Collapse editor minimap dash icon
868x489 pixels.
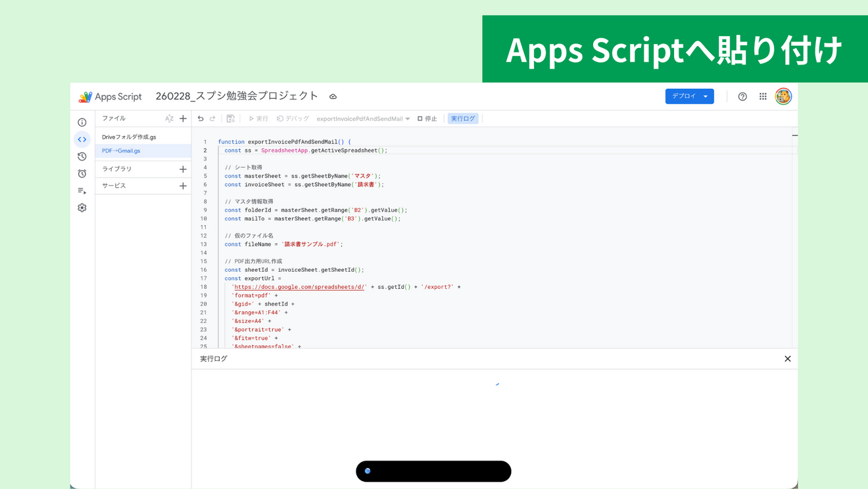pos(795,136)
